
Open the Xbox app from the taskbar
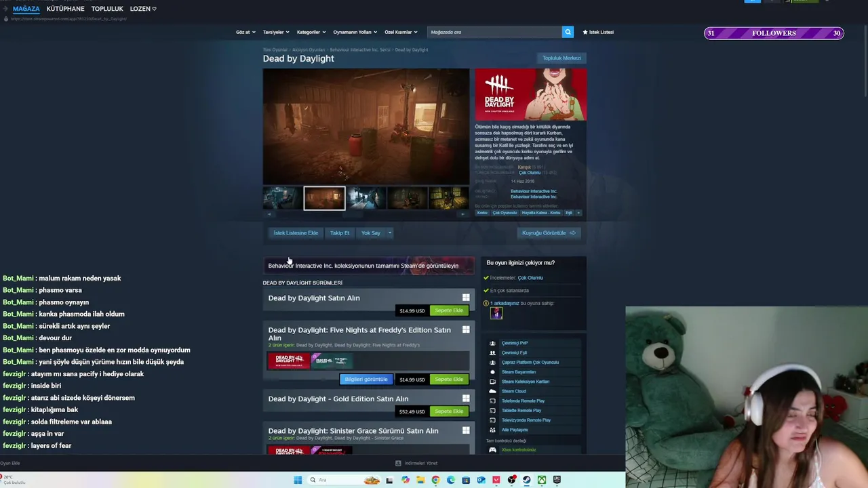pyautogui.click(x=542, y=480)
